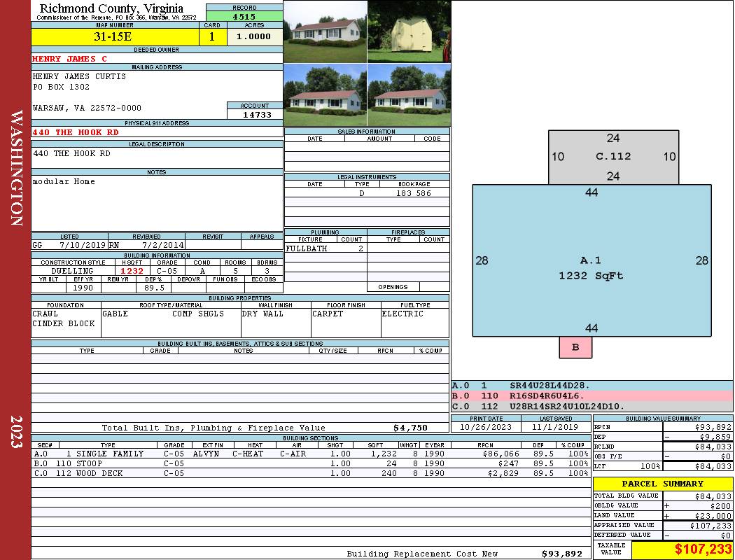Click grade value C-05 in building information
The height and width of the screenshot is (560, 735).
167,271
